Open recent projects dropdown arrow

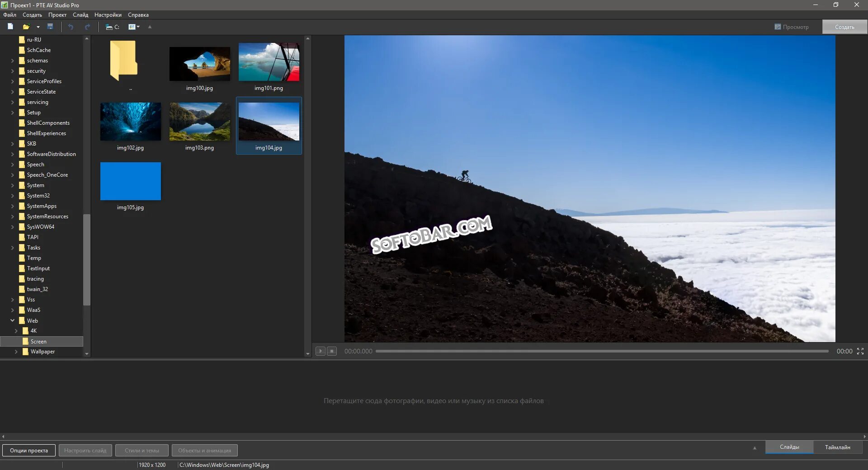click(38, 27)
